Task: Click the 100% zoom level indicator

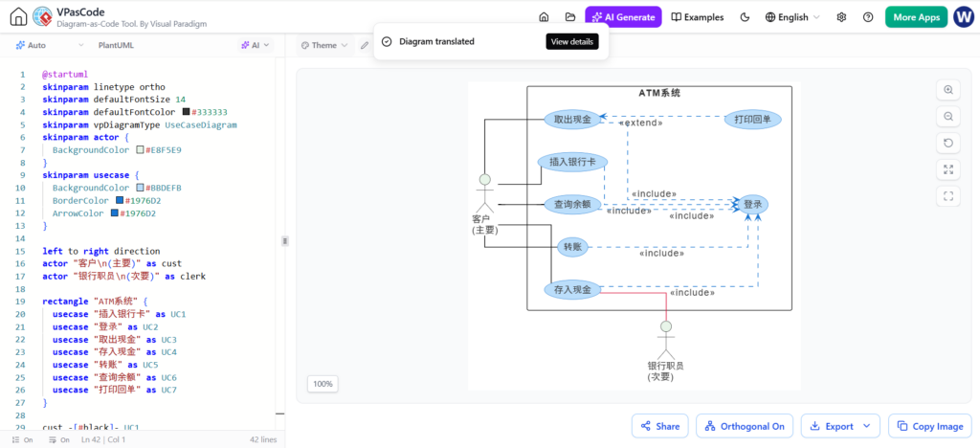Action: coord(323,384)
